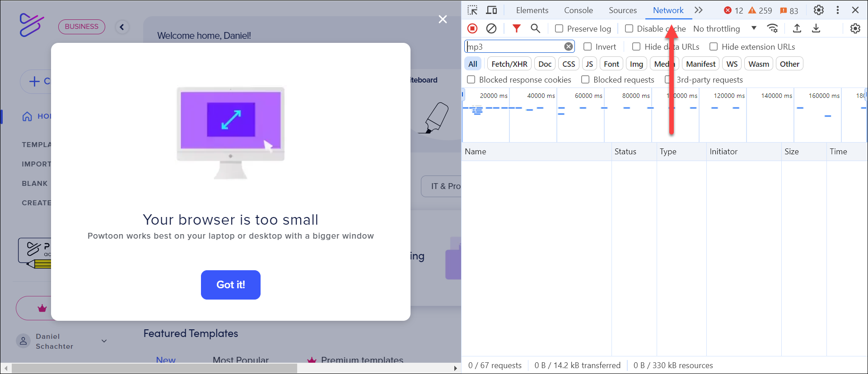Expand more DevTools tabs chevron
This screenshot has width=868, height=374.
[699, 10]
